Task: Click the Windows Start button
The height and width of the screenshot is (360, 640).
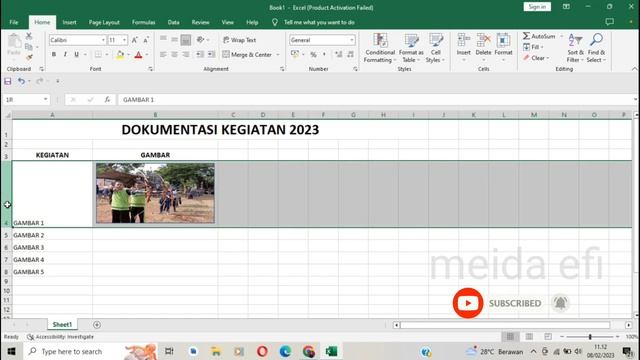Action: coord(11,351)
